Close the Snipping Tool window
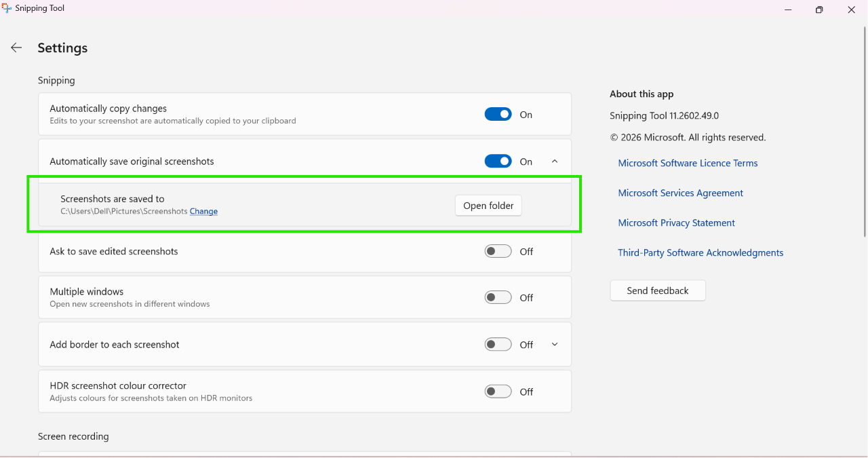This screenshot has width=868, height=458. pos(852,9)
